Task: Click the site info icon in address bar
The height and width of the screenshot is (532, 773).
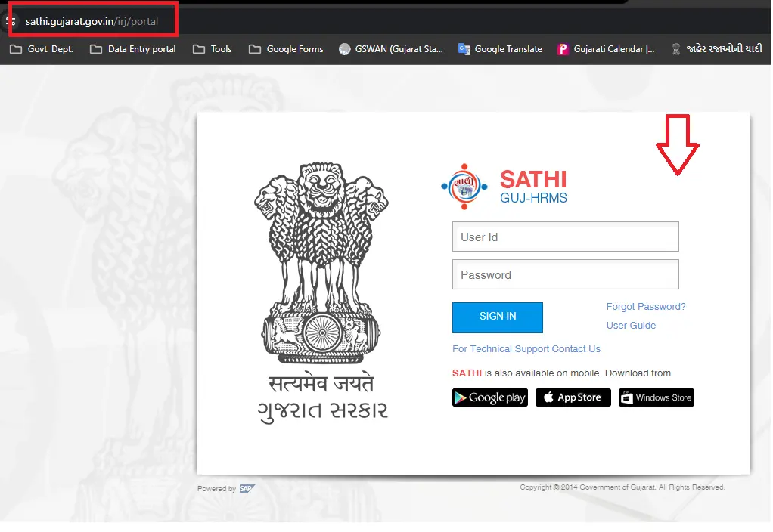Action: click(x=11, y=21)
